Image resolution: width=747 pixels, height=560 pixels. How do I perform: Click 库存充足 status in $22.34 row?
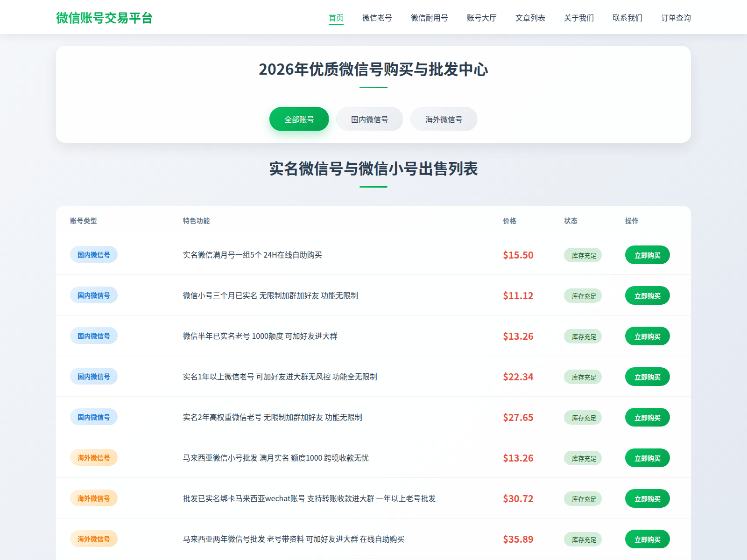coord(583,377)
